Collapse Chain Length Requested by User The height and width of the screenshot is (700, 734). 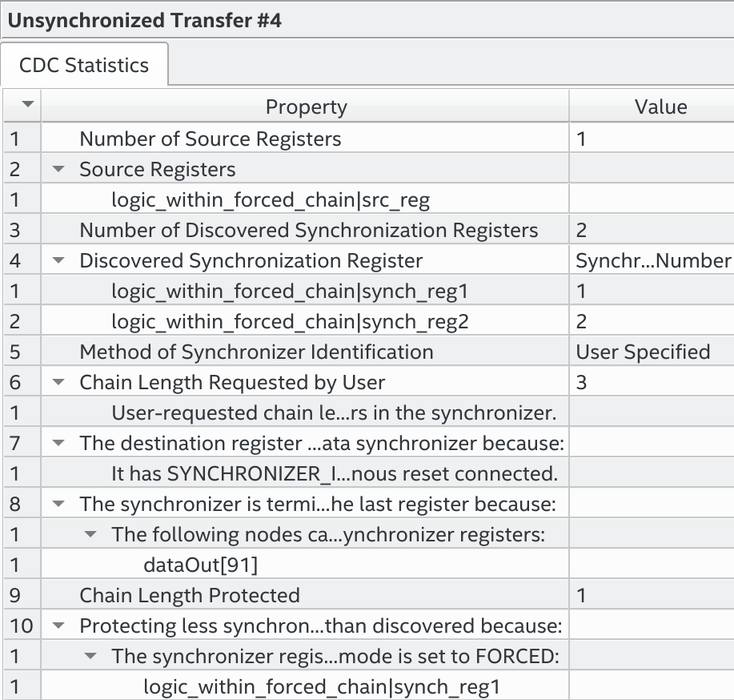(x=59, y=383)
